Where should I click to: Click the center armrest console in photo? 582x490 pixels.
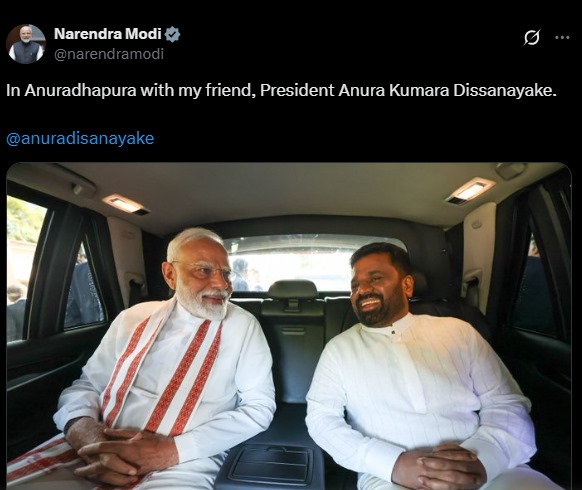(x=271, y=464)
